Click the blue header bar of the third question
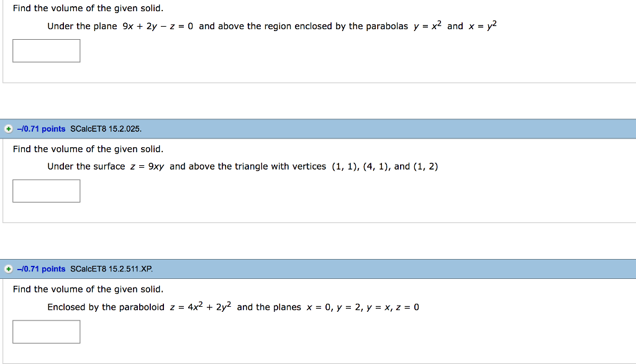 click(x=311, y=268)
